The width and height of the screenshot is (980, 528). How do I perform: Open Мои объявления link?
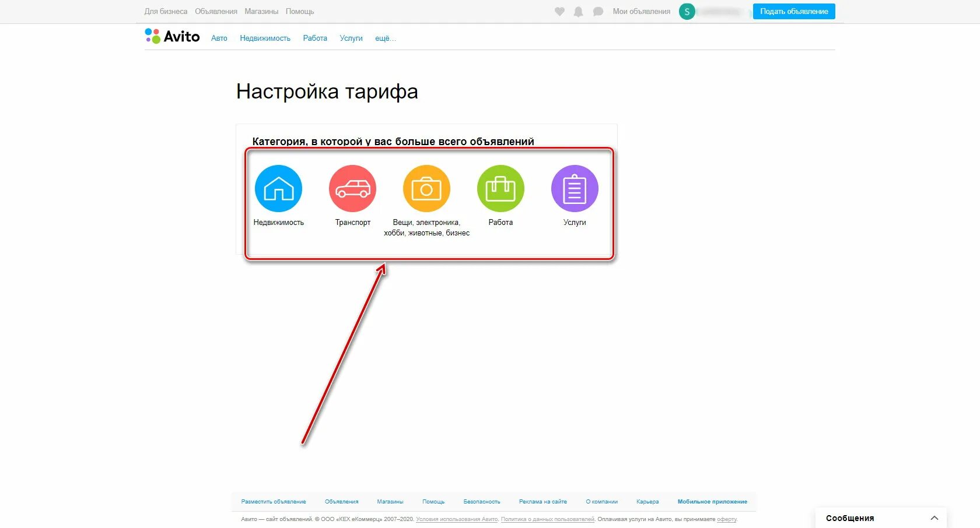click(642, 12)
